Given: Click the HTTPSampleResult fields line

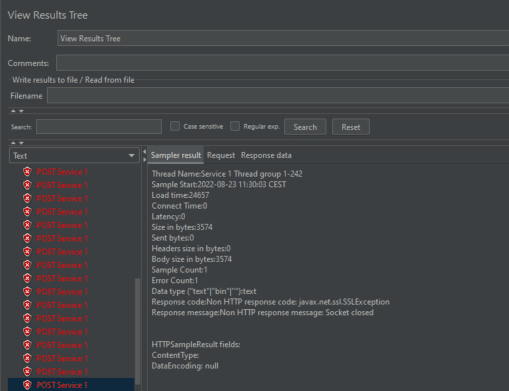Looking at the screenshot, I should (x=196, y=344).
